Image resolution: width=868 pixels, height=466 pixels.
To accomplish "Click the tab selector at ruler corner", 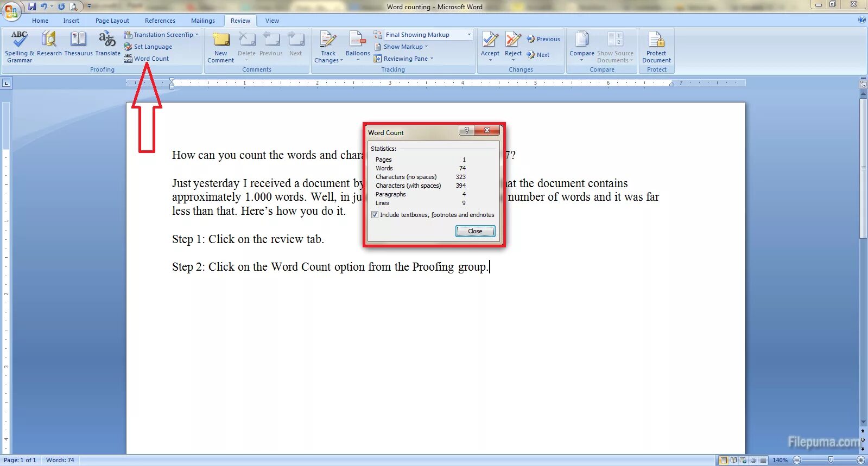I will coord(7,83).
